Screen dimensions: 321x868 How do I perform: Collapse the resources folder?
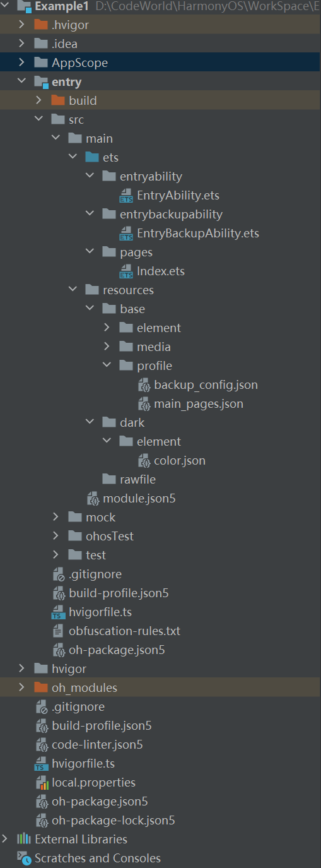coord(73,290)
